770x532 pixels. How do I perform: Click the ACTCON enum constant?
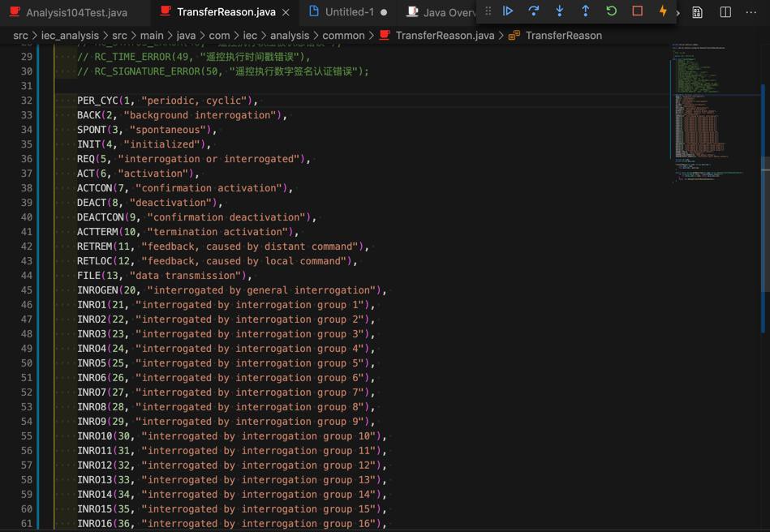(x=95, y=188)
